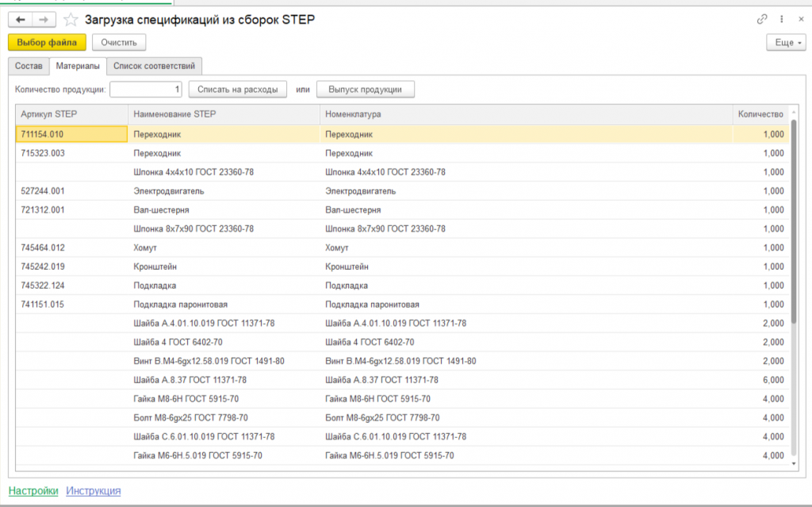The width and height of the screenshot is (812, 507).
Task: Copy link using the chain icon
Action: point(762,19)
